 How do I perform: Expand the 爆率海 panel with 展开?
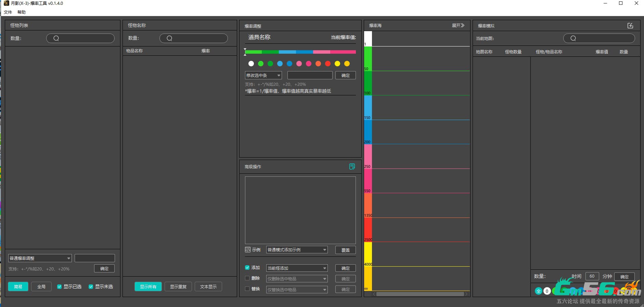tap(458, 26)
